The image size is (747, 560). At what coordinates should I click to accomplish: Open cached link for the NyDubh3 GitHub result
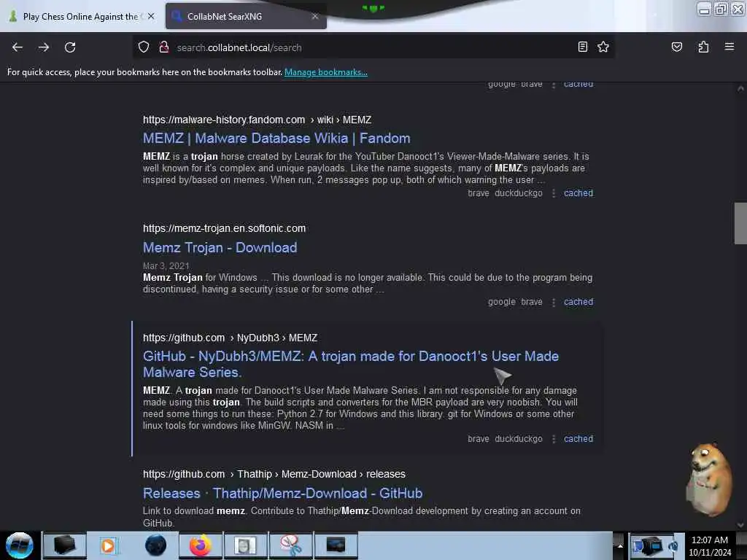(x=578, y=439)
